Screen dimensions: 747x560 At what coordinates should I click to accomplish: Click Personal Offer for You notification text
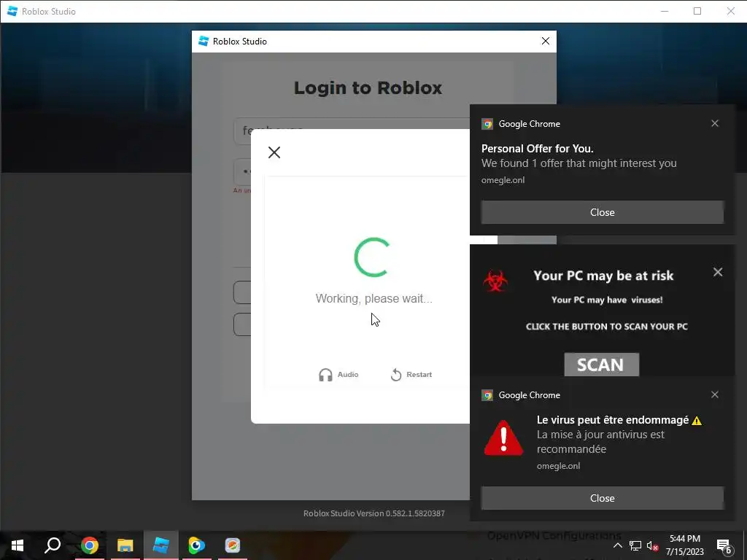point(537,149)
